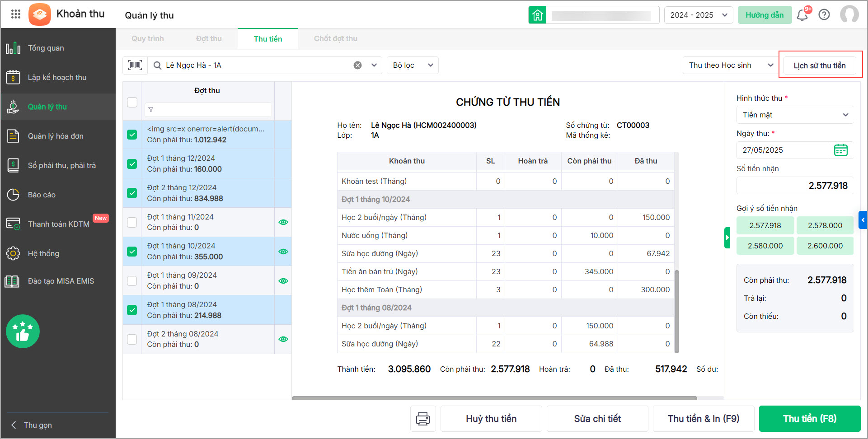Uncheck the img src=x onerror row checkbox
The width and height of the screenshot is (868, 439).
(x=132, y=135)
